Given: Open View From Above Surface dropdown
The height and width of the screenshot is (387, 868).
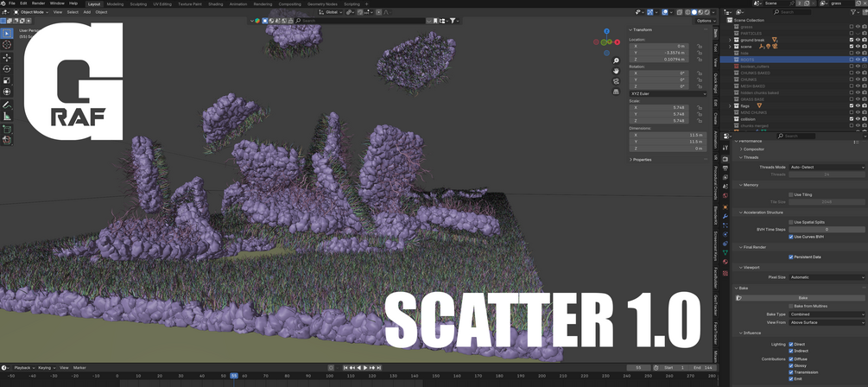Looking at the screenshot, I should pos(827,322).
